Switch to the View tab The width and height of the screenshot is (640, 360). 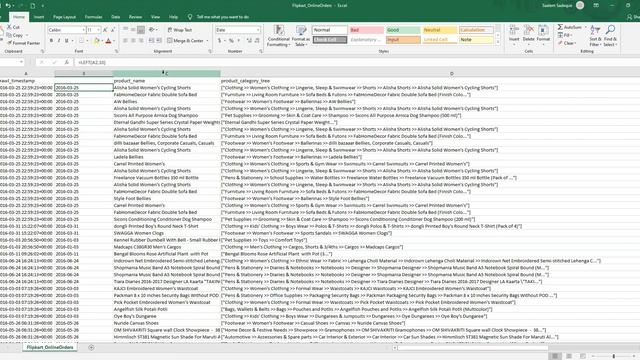click(x=155, y=17)
